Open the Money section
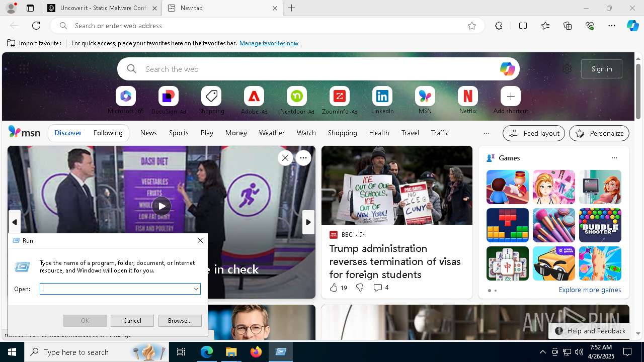This screenshot has width=644, height=362. pos(236,133)
